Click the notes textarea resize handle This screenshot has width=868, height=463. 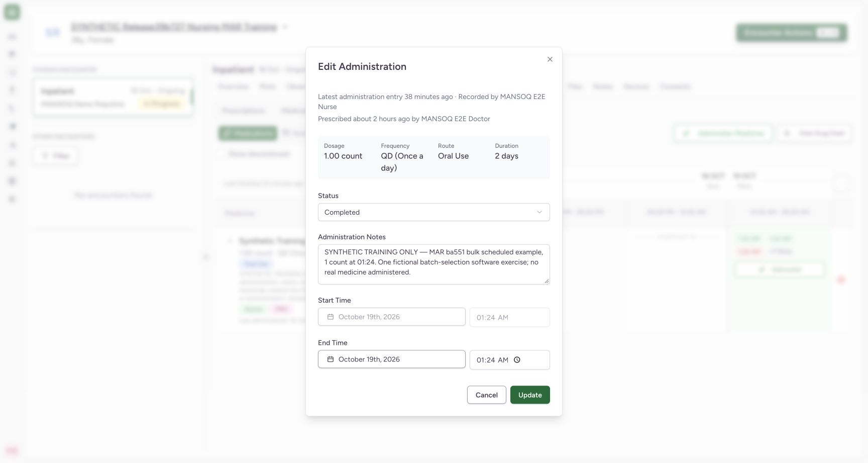[547, 281]
